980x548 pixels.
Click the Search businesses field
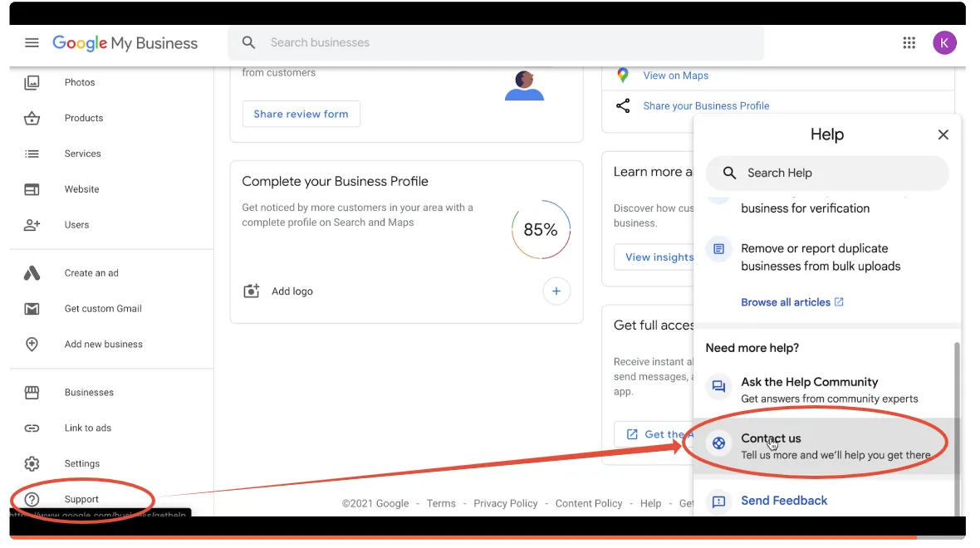[x=497, y=42]
